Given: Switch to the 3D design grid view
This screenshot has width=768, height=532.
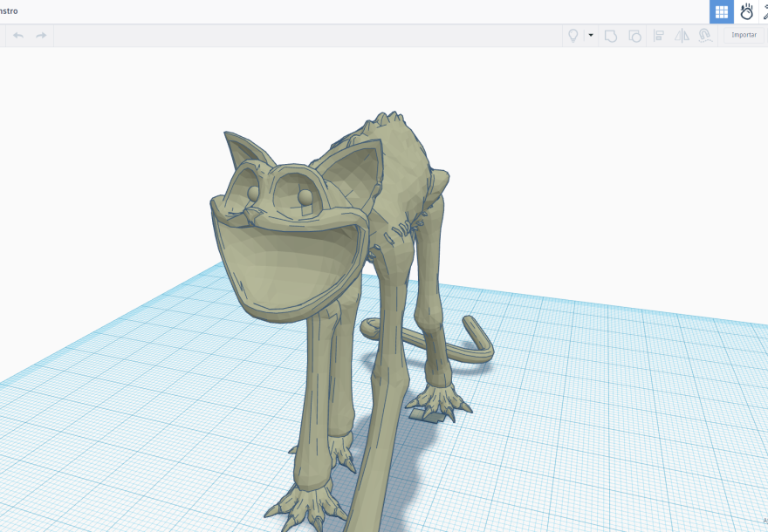Looking at the screenshot, I should (x=722, y=11).
